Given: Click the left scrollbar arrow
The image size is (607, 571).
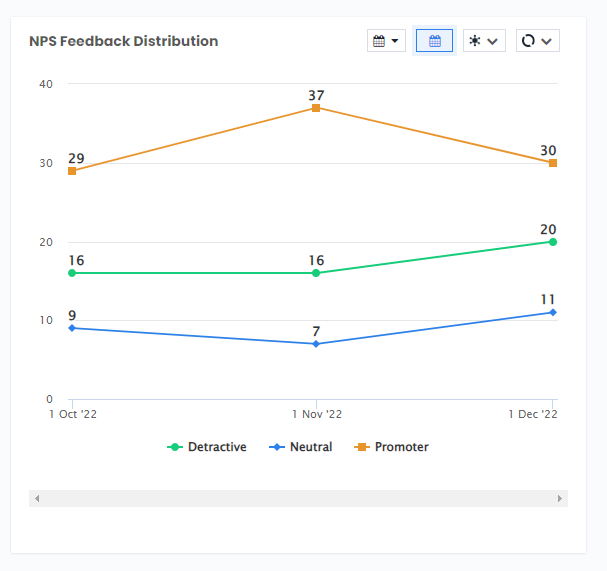Looking at the screenshot, I should [37, 498].
